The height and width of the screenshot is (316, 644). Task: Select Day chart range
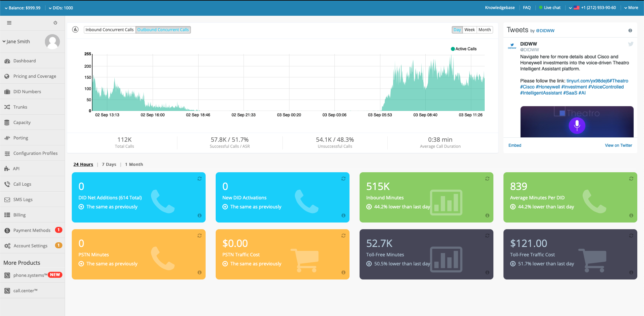457,30
